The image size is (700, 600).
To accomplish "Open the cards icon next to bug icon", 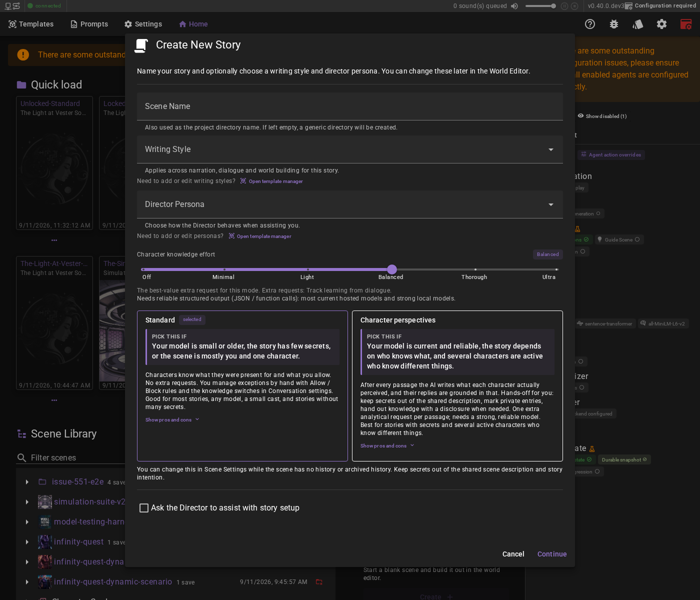I will click(637, 24).
